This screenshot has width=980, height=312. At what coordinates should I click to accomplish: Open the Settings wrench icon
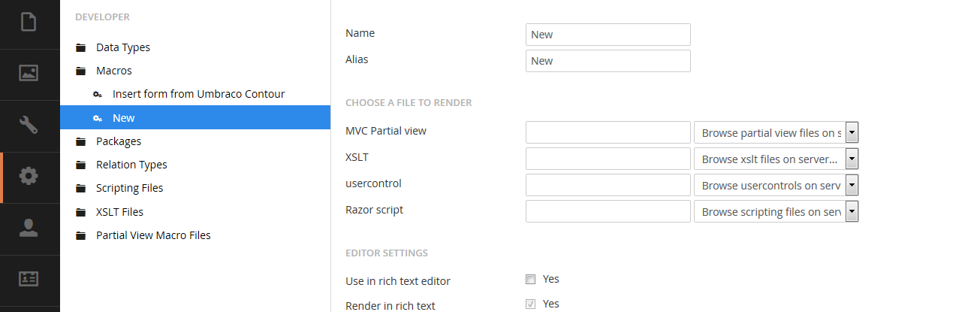pyautogui.click(x=29, y=125)
